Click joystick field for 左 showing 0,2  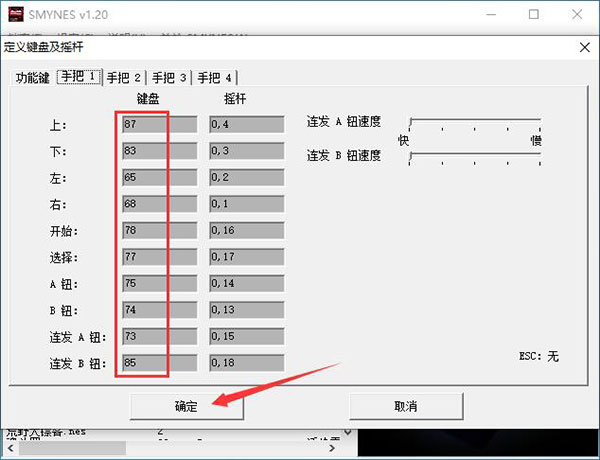247,177
